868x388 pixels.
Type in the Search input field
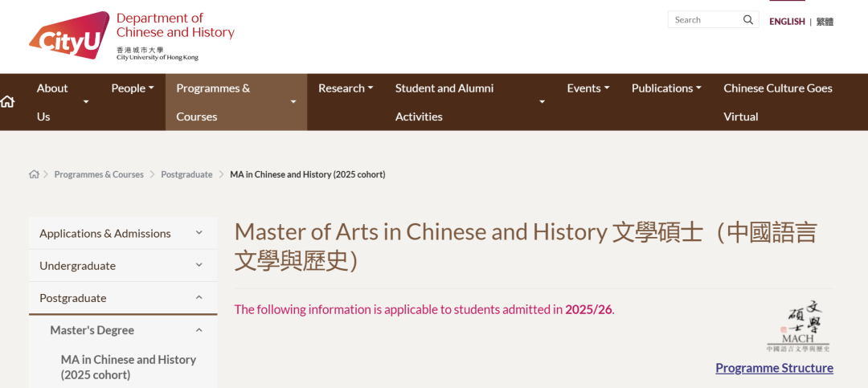703,20
